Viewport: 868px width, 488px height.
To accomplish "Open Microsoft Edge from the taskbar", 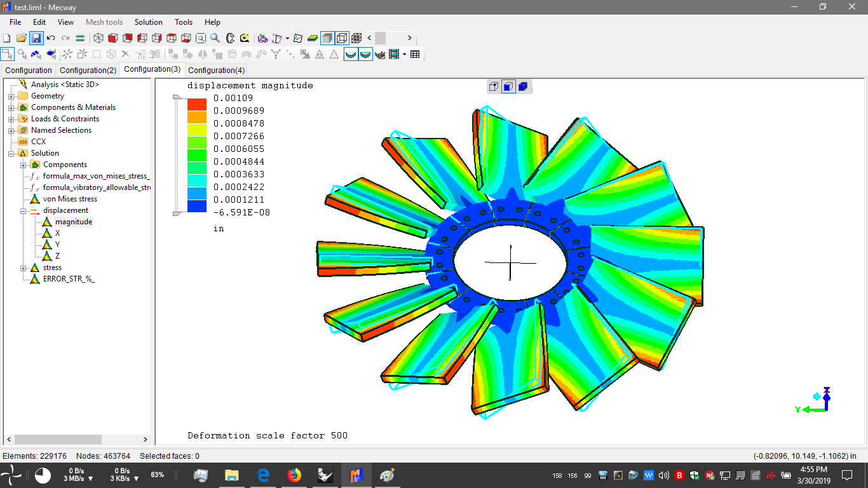I will click(x=263, y=475).
